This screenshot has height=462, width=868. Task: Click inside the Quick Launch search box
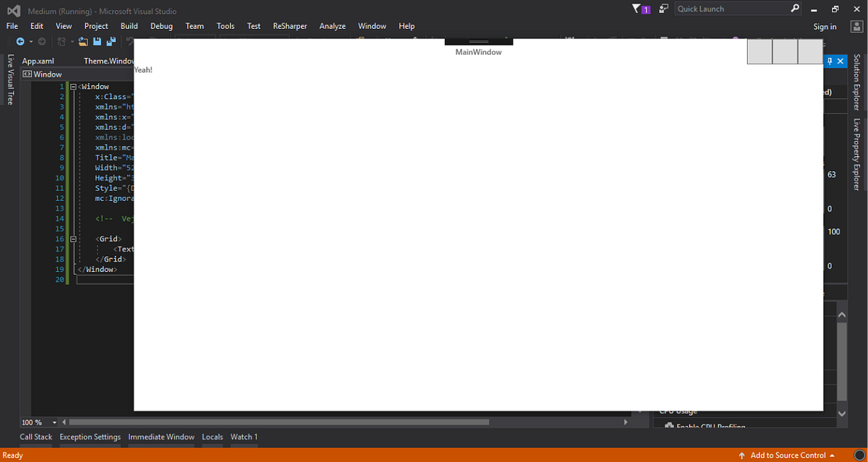coord(731,8)
